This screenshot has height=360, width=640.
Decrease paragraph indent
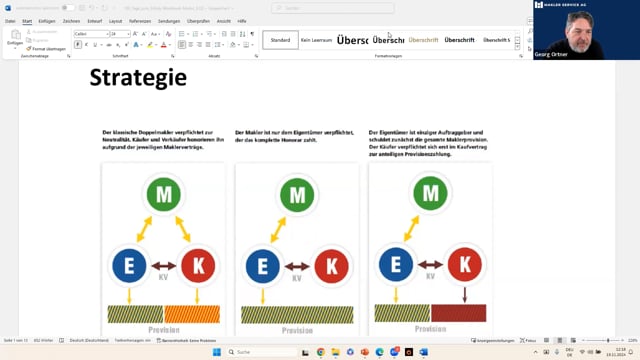click(224, 34)
